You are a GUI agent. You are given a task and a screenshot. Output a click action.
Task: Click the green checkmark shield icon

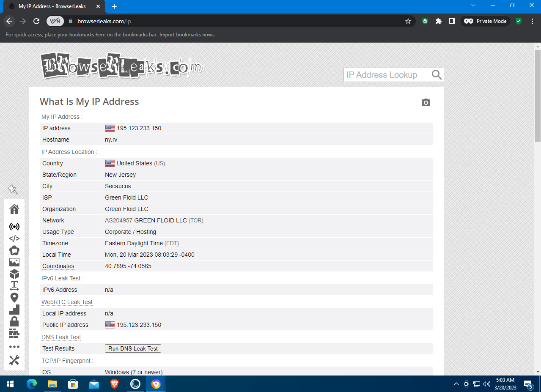coord(519,21)
